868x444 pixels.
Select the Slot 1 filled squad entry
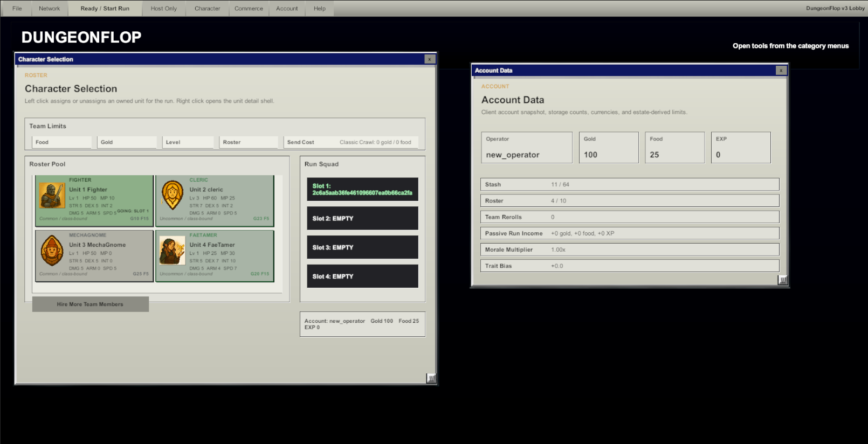click(362, 189)
